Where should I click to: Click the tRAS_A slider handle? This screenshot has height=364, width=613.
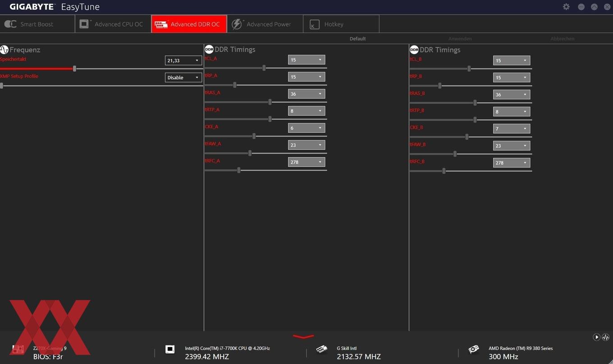270,102
